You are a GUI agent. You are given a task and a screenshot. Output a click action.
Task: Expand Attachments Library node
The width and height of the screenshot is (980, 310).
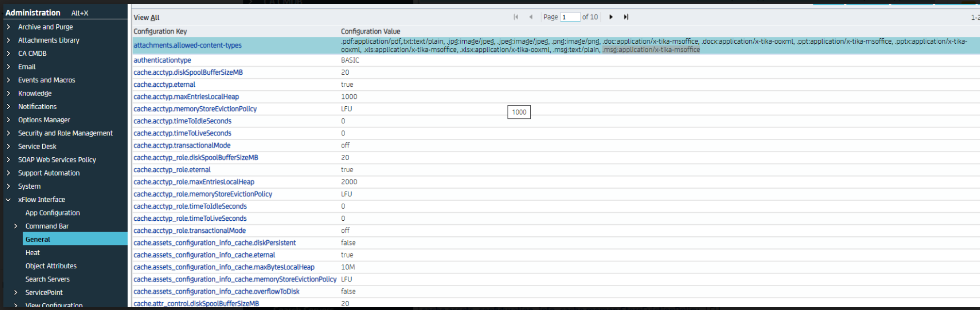point(8,40)
